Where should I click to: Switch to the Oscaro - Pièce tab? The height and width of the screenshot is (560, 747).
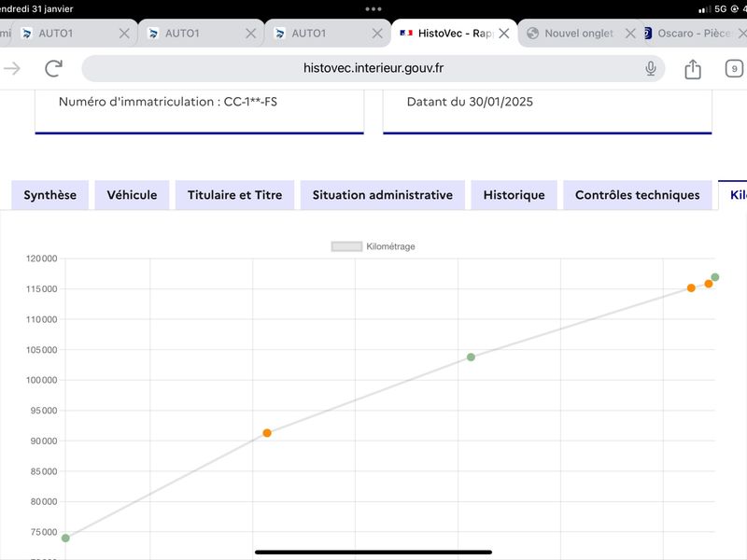point(694,34)
